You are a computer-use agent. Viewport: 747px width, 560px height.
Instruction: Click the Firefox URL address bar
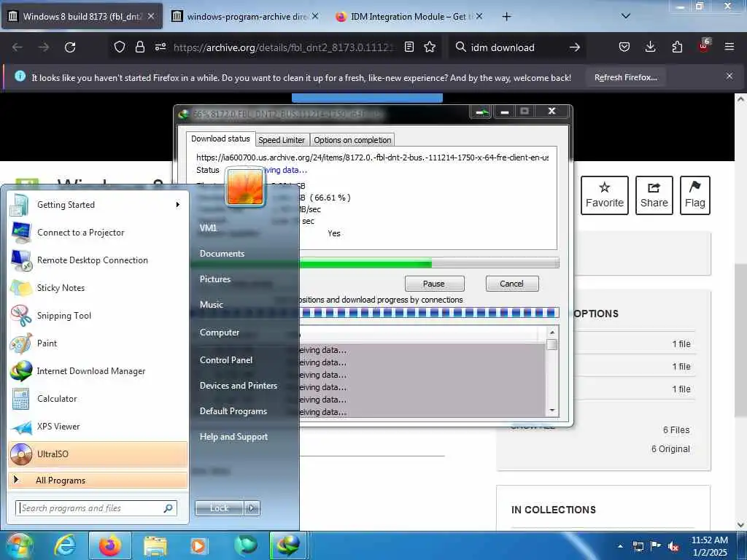pyautogui.click(x=285, y=47)
